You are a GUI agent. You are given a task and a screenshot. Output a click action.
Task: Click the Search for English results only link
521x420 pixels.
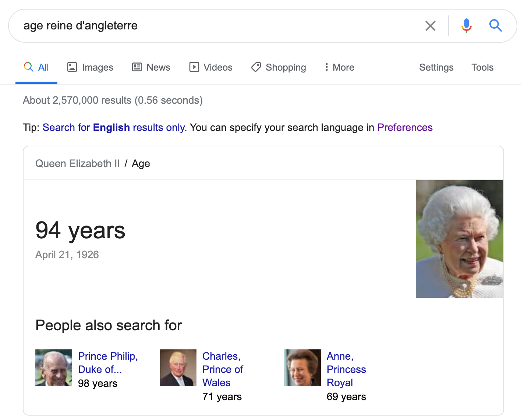pos(114,127)
